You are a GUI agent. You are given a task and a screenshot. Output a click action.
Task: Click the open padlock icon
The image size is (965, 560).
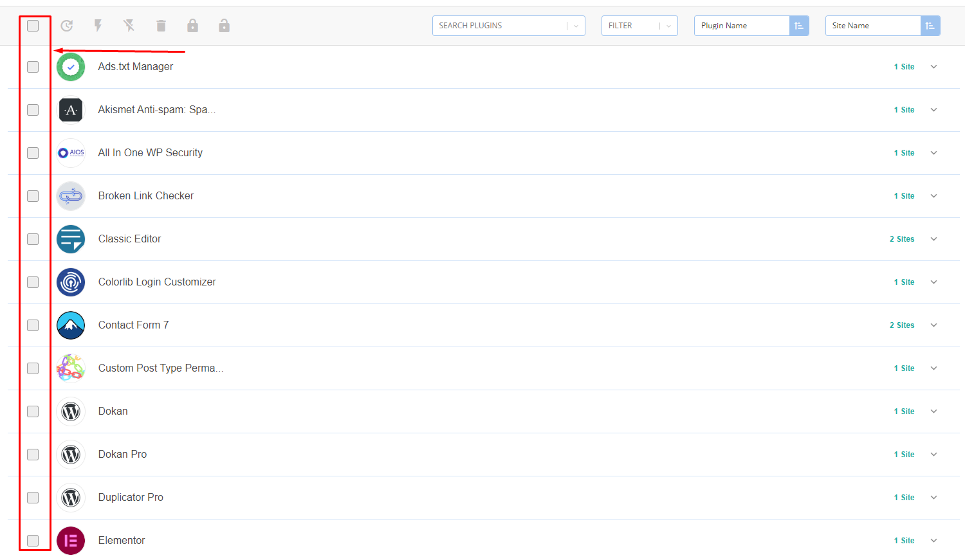pos(224,26)
